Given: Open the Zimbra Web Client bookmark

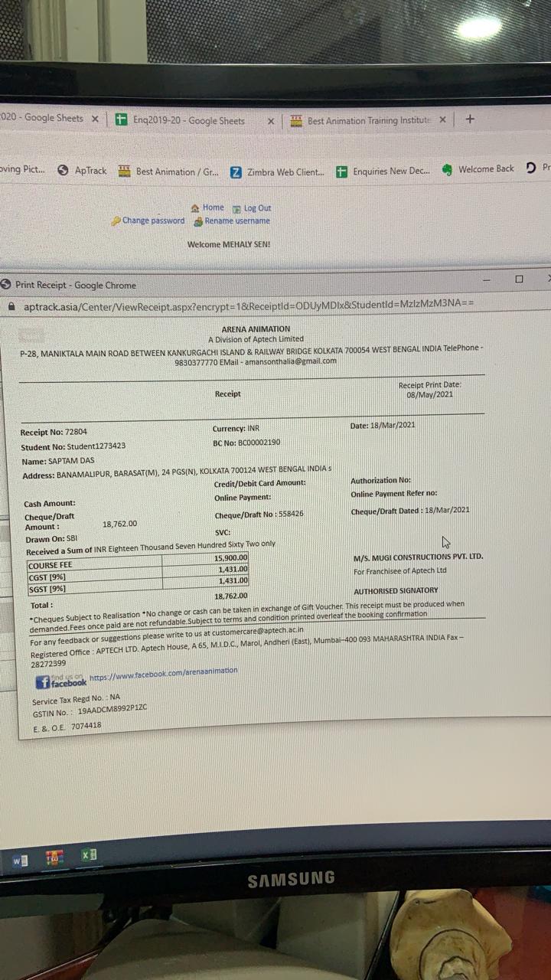Looking at the screenshot, I should (277, 172).
